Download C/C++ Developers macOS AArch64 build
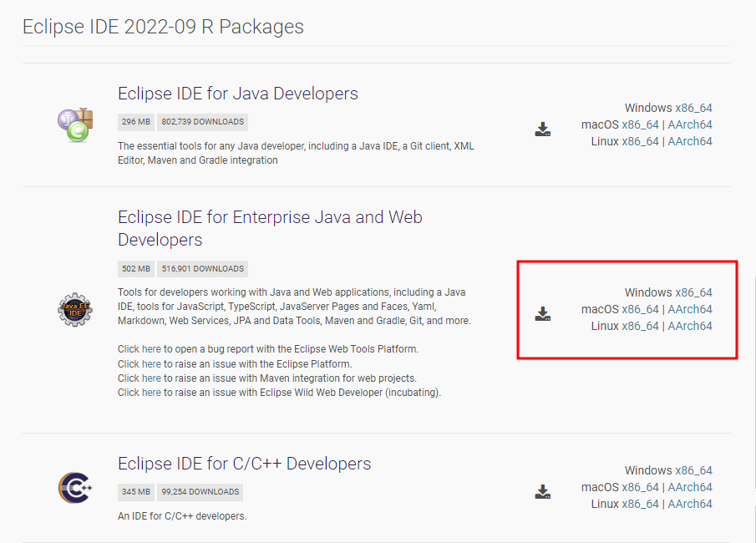Viewport: 756px width, 543px height. tap(690, 488)
